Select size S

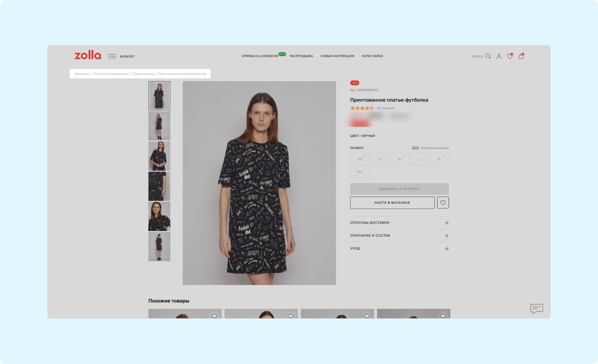pyautogui.click(x=380, y=159)
